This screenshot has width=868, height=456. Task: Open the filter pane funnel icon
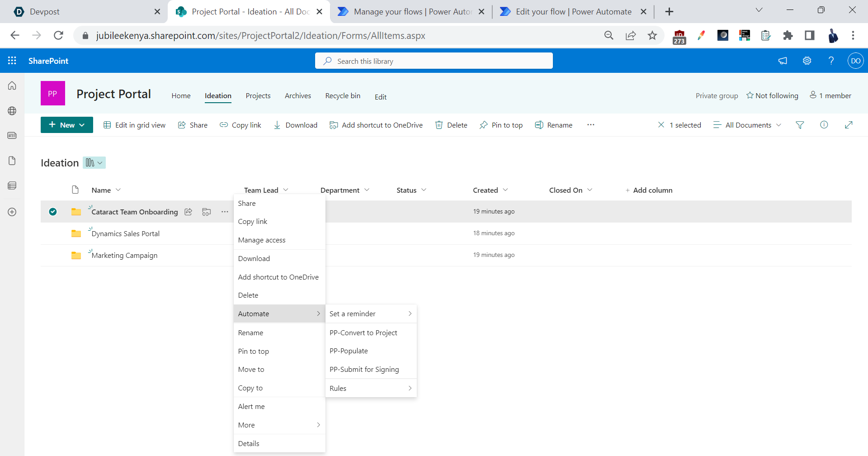point(800,125)
